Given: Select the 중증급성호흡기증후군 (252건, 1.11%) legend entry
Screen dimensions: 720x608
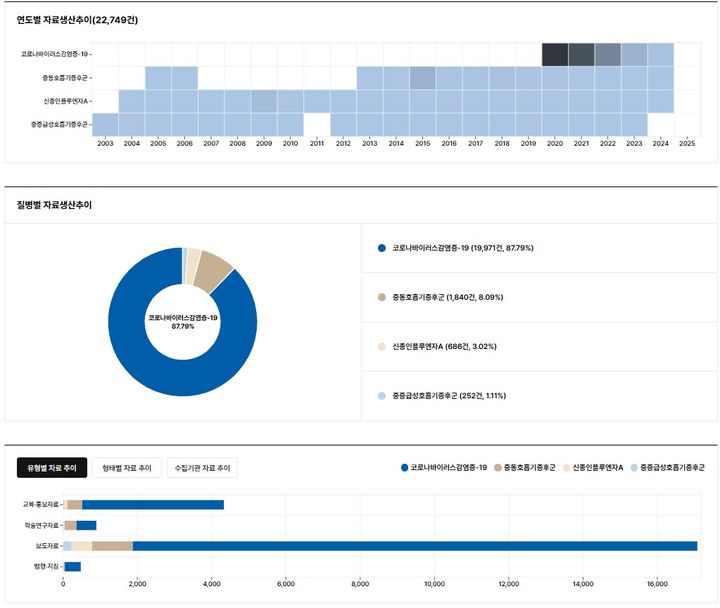Looking at the screenshot, I should (x=449, y=396).
